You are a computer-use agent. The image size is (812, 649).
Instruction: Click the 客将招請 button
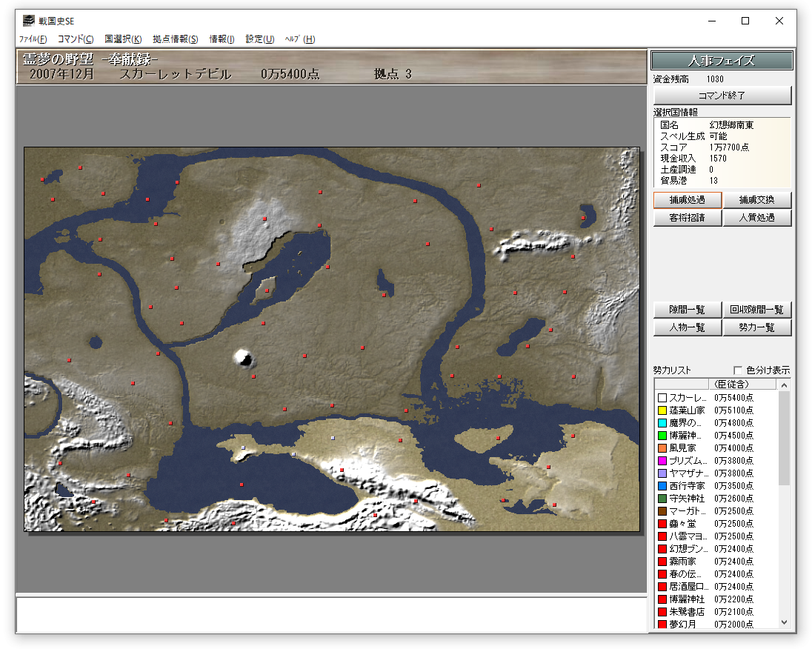pyautogui.click(x=688, y=218)
